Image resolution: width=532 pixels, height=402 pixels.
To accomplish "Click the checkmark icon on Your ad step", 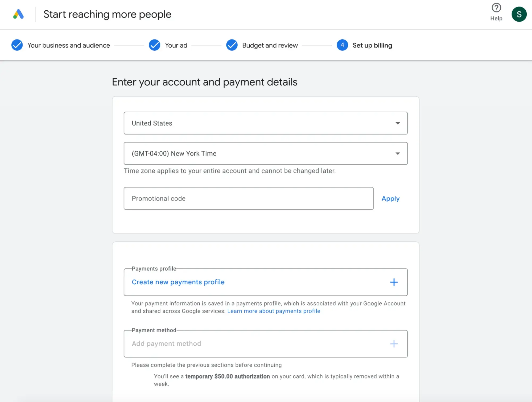I will [x=155, y=45].
